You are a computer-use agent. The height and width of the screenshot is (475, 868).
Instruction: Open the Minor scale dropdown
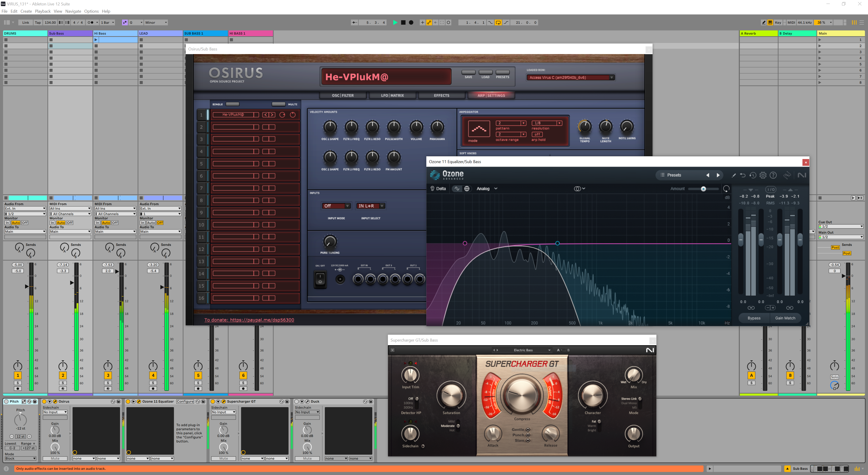(x=156, y=23)
